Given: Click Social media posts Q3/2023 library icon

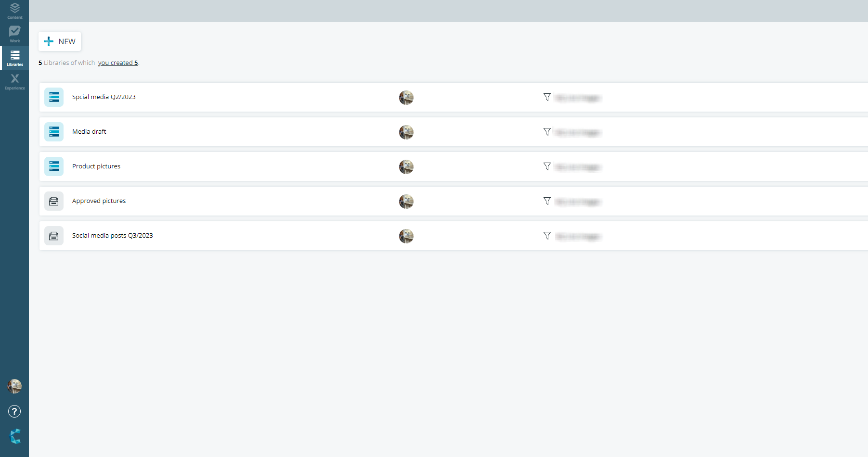Looking at the screenshot, I should (54, 236).
